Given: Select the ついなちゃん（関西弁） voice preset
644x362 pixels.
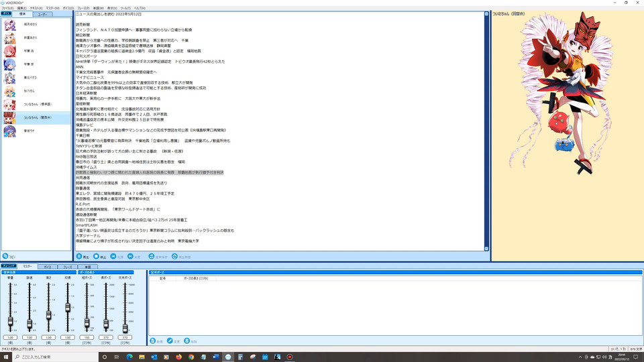Looking at the screenshot, I should coord(36,118).
